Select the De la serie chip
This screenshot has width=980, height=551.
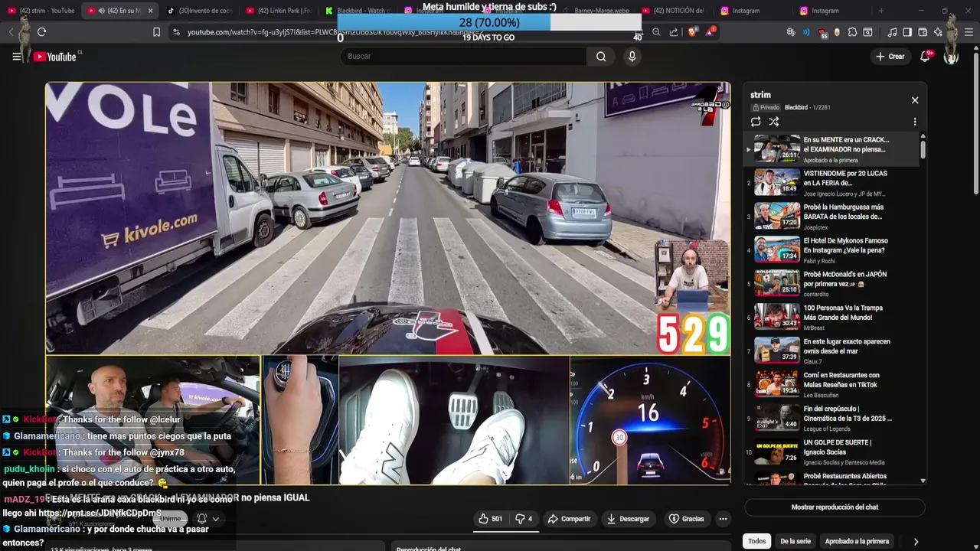795,541
